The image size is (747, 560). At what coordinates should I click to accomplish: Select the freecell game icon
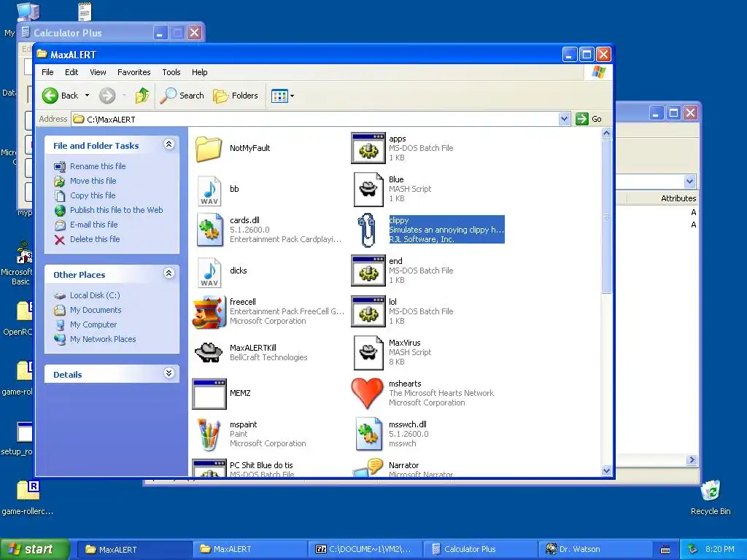(x=209, y=312)
